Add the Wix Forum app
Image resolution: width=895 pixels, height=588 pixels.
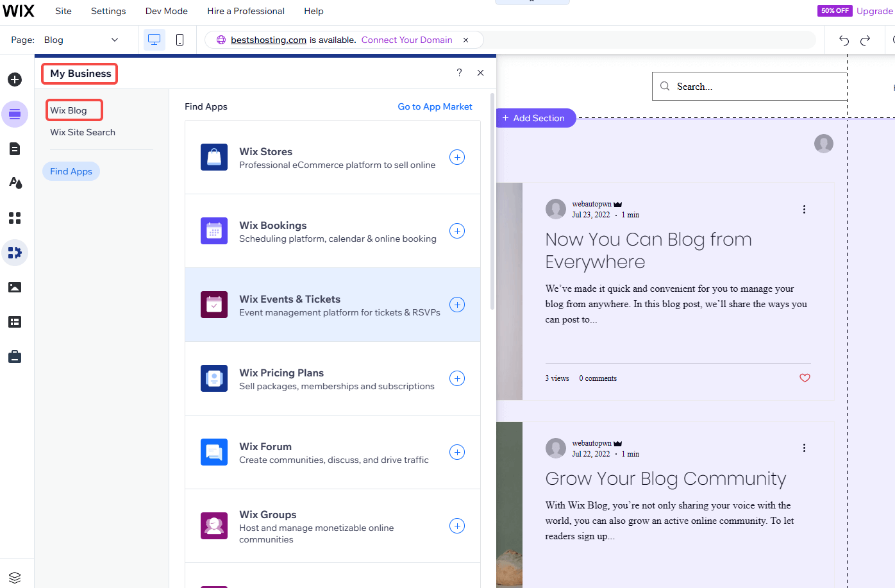click(457, 452)
